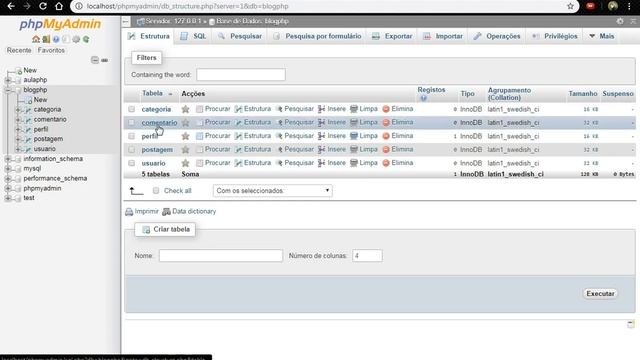Open the Exportar tab
Image resolution: width=640 pixels, height=360 pixels.
(x=392, y=36)
